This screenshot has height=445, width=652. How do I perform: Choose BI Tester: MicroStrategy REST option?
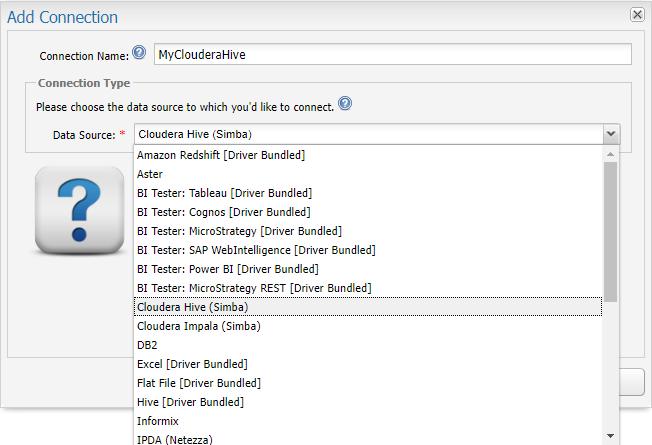(x=368, y=288)
